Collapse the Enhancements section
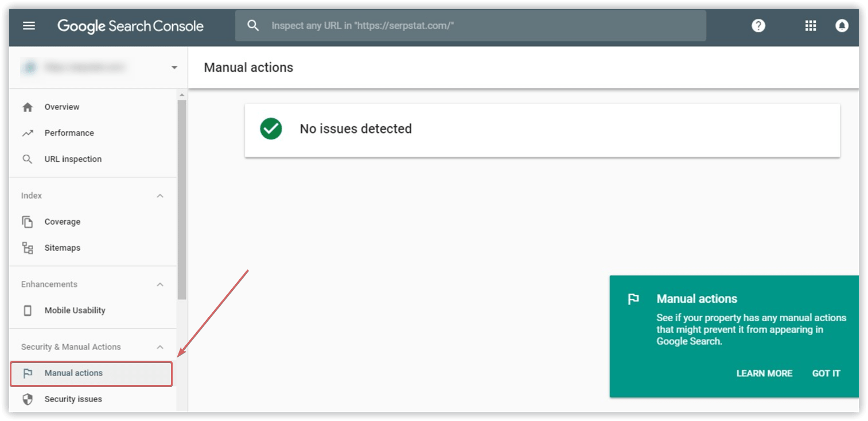 point(160,284)
